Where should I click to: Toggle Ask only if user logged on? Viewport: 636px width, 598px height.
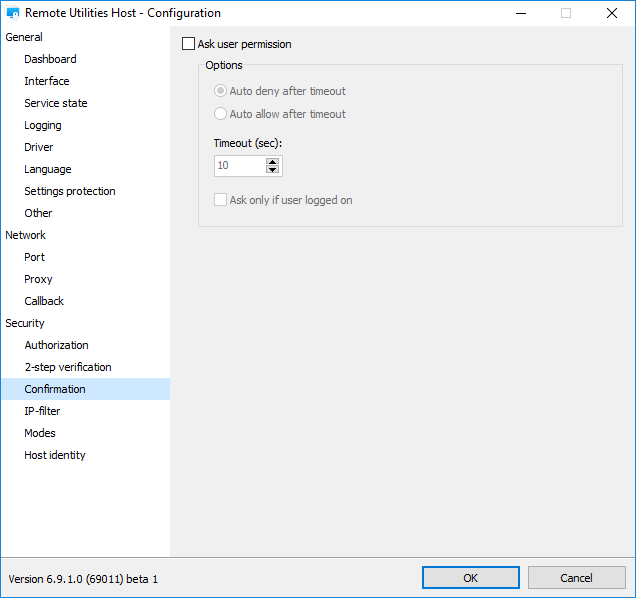[x=221, y=200]
